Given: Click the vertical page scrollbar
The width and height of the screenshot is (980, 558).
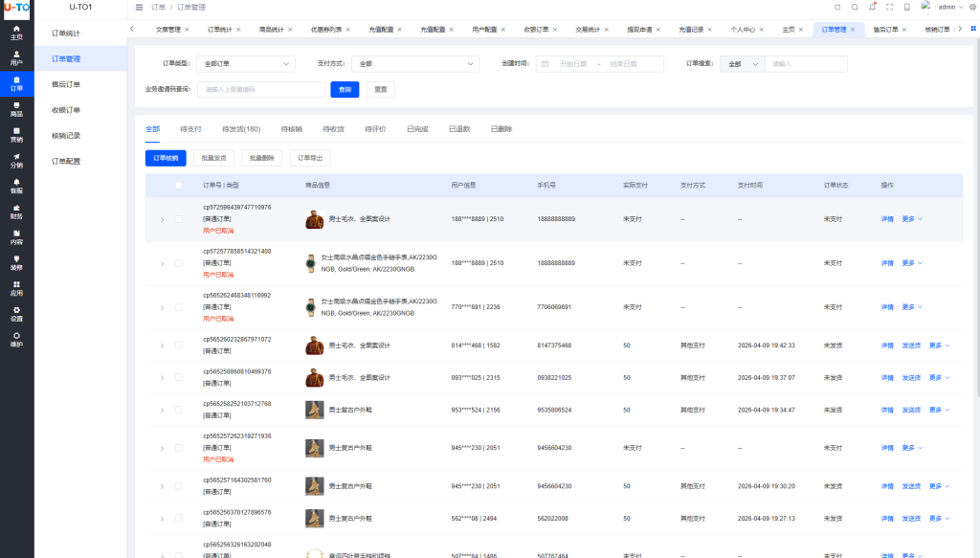Looking at the screenshot, I should tap(977, 218).
